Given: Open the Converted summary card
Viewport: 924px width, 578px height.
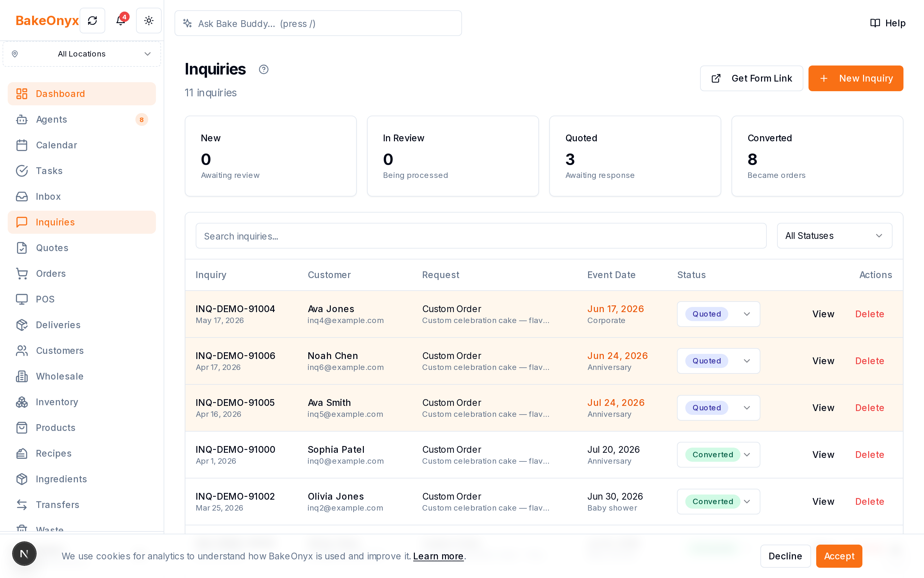Looking at the screenshot, I should tap(817, 156).
